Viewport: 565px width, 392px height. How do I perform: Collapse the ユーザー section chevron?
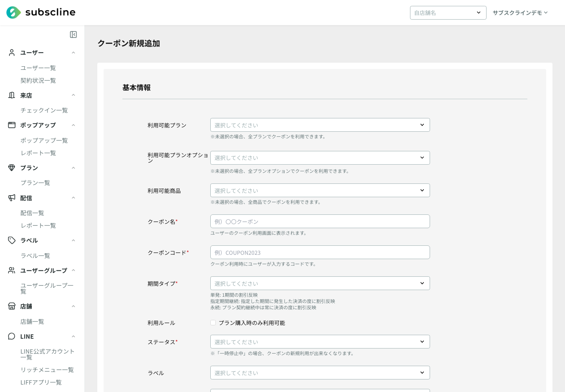(x=73, y=53)
